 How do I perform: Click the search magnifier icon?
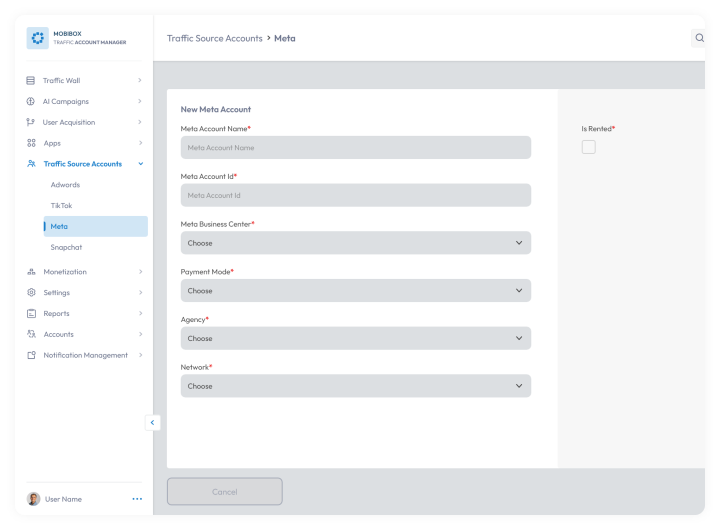click(x=699, y=38)
